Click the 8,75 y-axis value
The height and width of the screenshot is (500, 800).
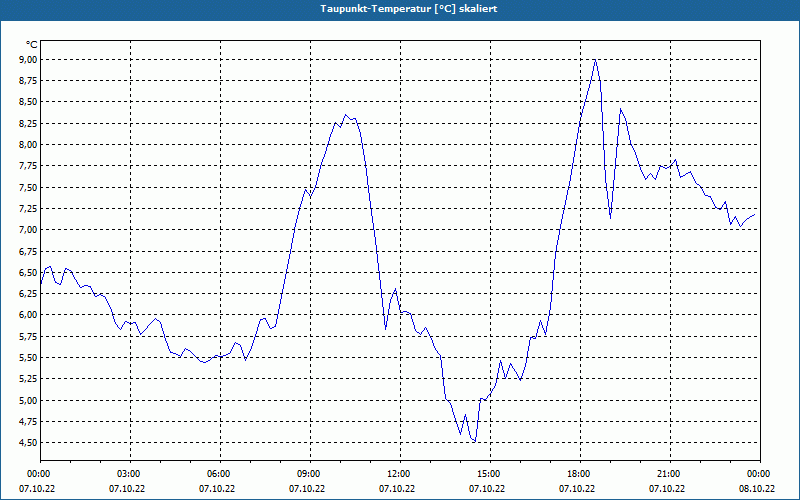pos(28,81)
